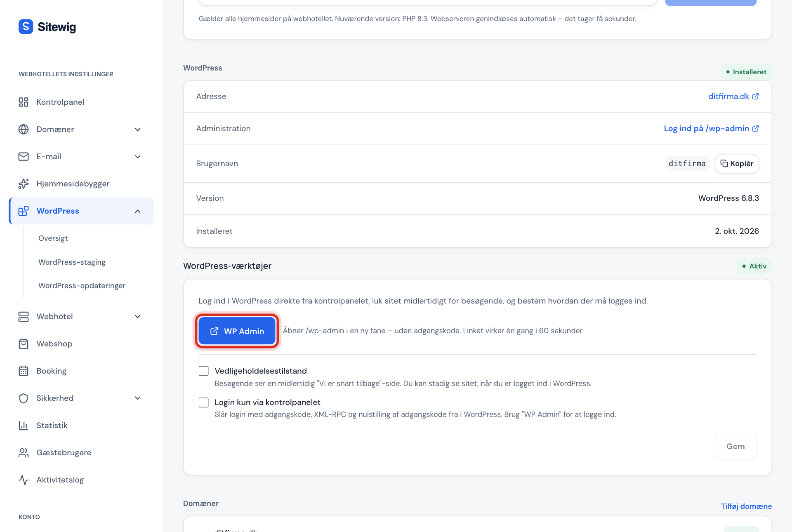Click the users icon for Gæstebrugere
Image resolution: width=792 pixels, height=532 pixels.
point(24,452)
